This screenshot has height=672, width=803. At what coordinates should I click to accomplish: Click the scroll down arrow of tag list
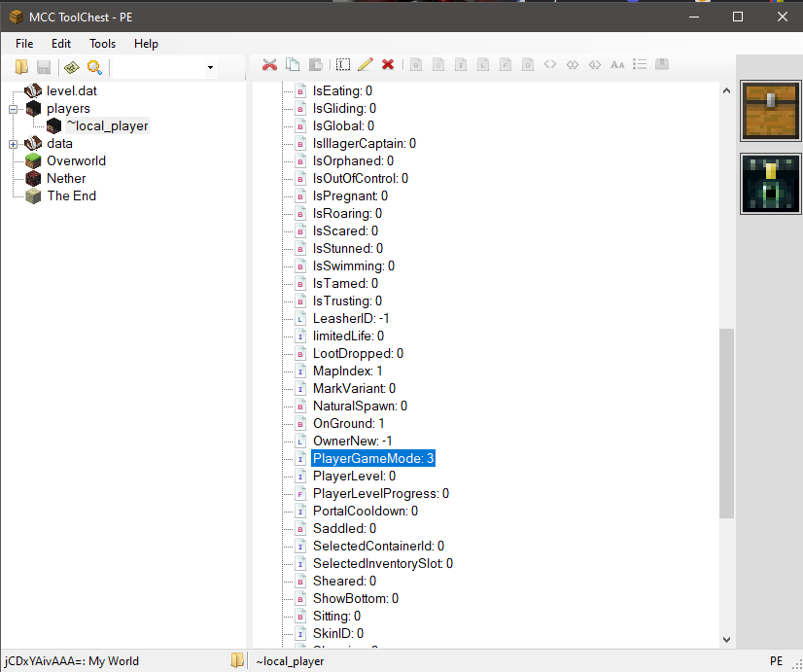click(726, 639)
